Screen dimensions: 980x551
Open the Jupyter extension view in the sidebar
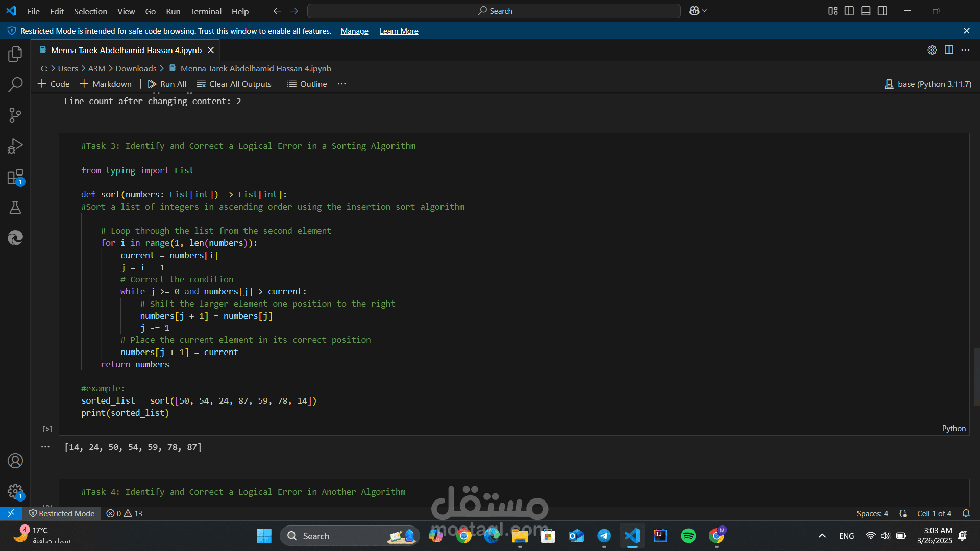[15, 238]
